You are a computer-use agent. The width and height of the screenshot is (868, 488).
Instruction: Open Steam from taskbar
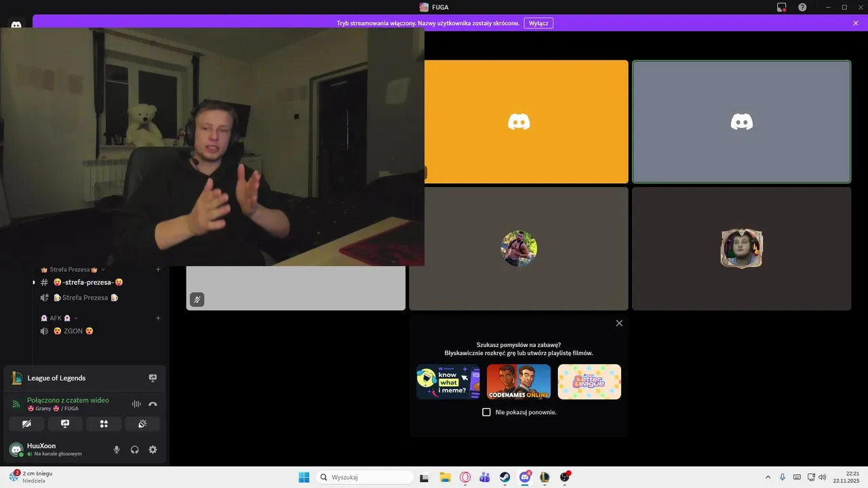pos(505,477)
